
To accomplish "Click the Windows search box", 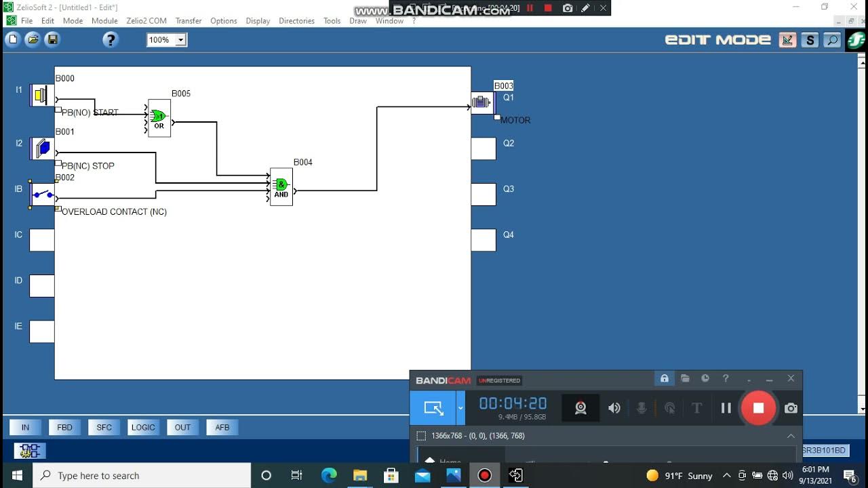I will (x=142, y=475).
